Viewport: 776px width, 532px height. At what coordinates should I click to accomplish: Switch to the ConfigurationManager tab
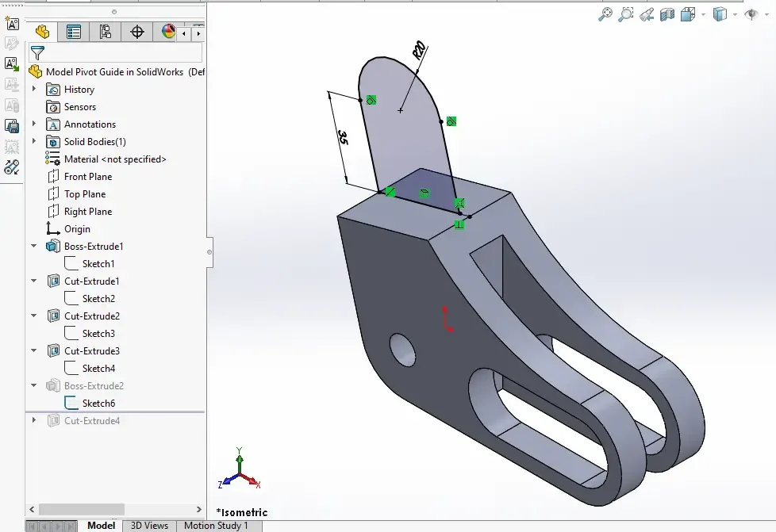(105, 33)
